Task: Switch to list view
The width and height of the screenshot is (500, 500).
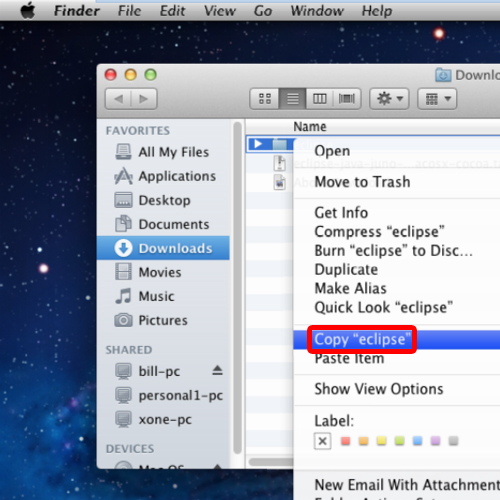Action: click(x=293, y=99)
